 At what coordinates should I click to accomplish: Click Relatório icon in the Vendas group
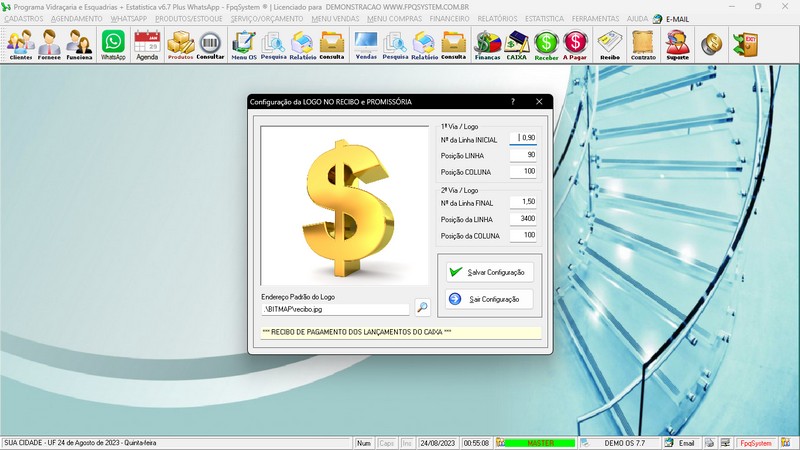(424, 45)
